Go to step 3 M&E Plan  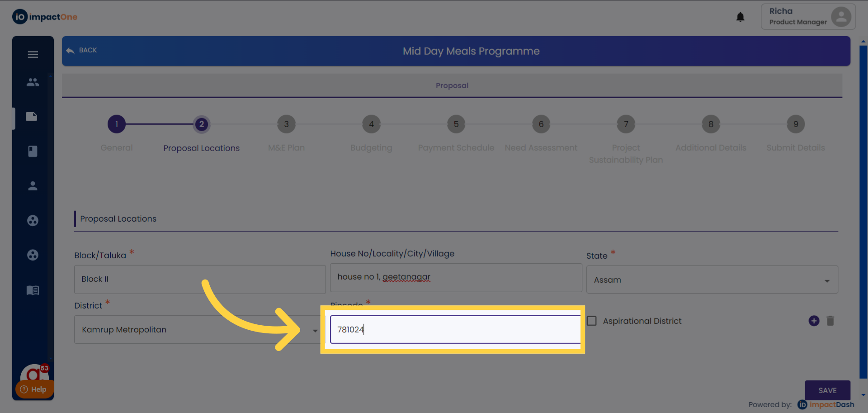pos(286,124)
